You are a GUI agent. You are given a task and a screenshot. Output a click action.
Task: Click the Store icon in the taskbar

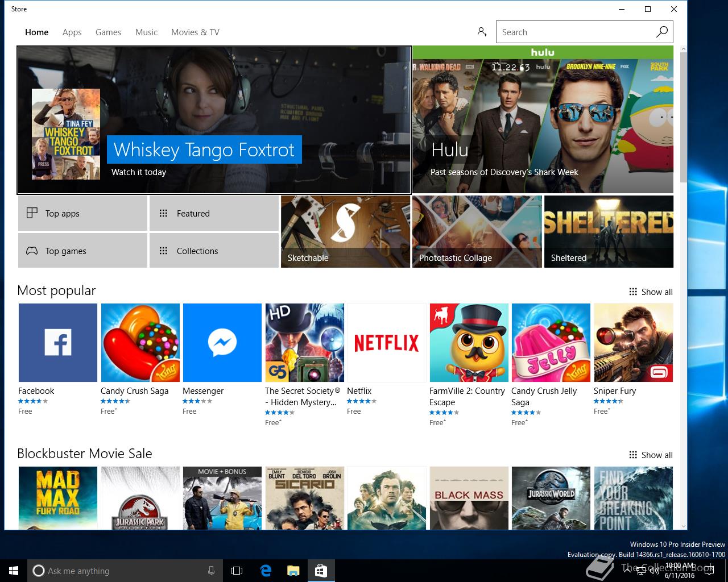(321, 571)
